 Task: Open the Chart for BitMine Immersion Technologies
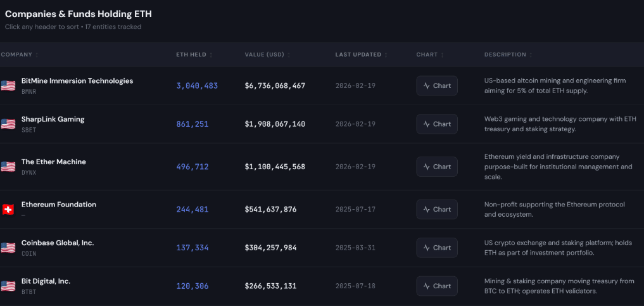[x=437, y=86]
